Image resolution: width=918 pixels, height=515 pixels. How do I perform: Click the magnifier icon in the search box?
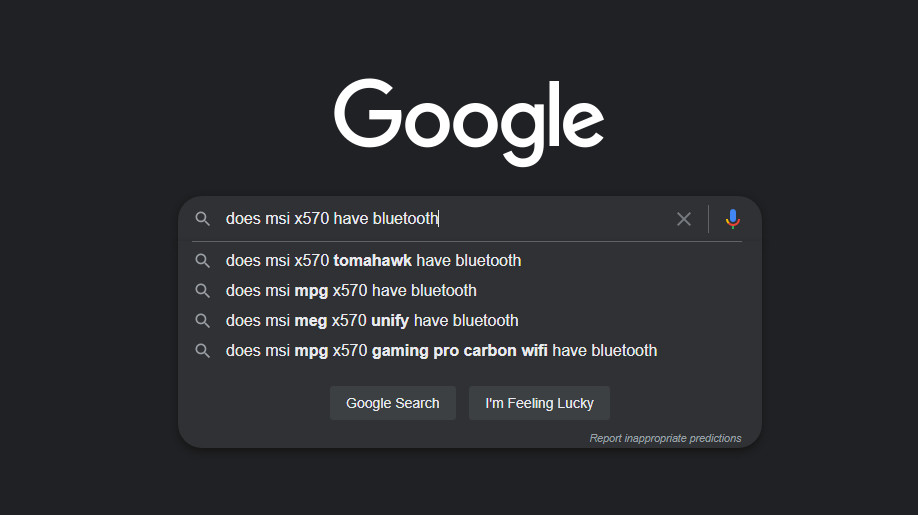point(203,219)
